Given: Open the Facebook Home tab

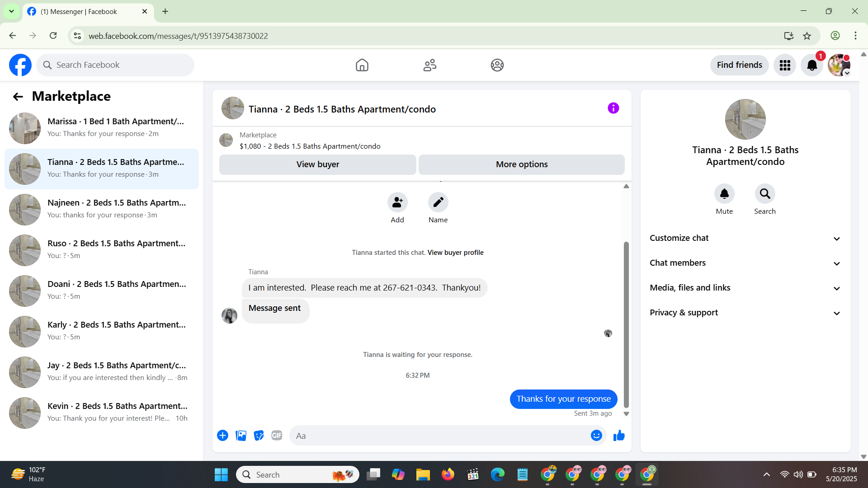Looking at the screenshot, I should click(362, 65).
